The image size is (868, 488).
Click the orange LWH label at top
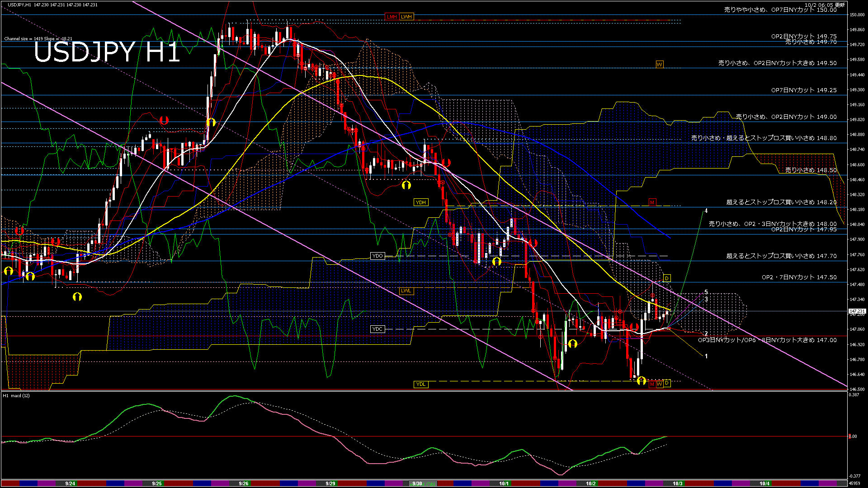(x=406, y=17)
